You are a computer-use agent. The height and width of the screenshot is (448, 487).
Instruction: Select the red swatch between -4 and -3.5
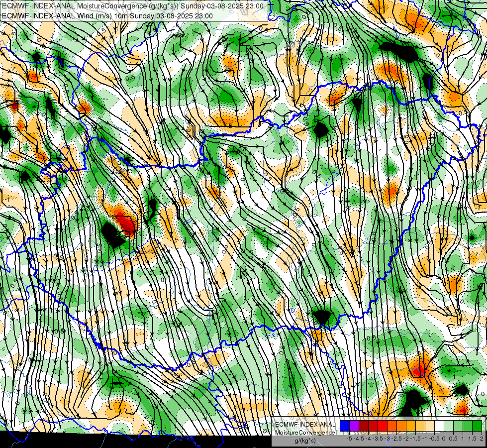point(373,426)
